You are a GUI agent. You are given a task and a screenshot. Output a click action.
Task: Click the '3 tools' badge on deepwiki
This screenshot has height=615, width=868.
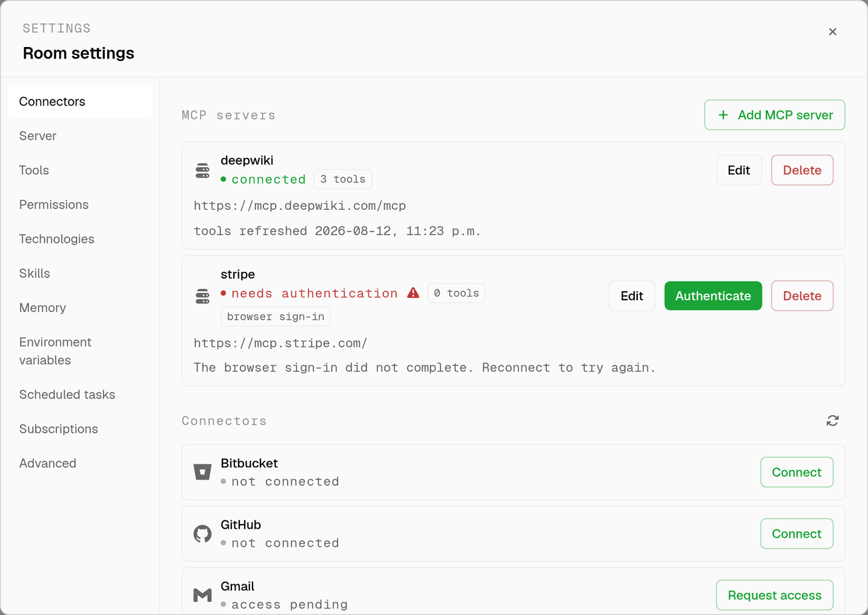click(x=343, y=179)
